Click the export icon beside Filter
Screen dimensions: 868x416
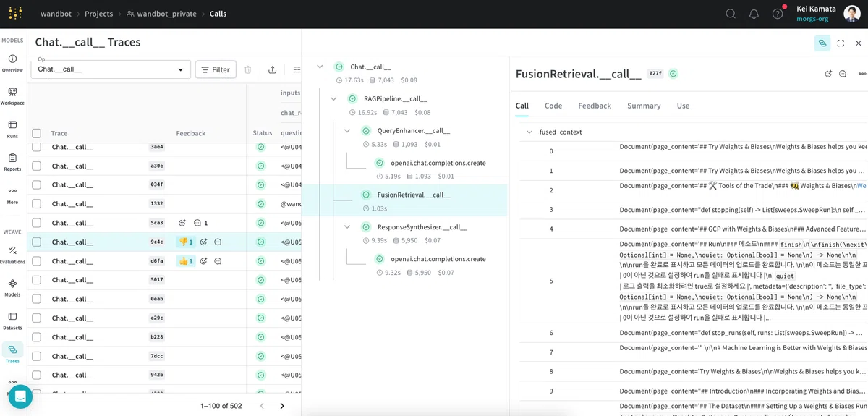click(x=272, y=69)
